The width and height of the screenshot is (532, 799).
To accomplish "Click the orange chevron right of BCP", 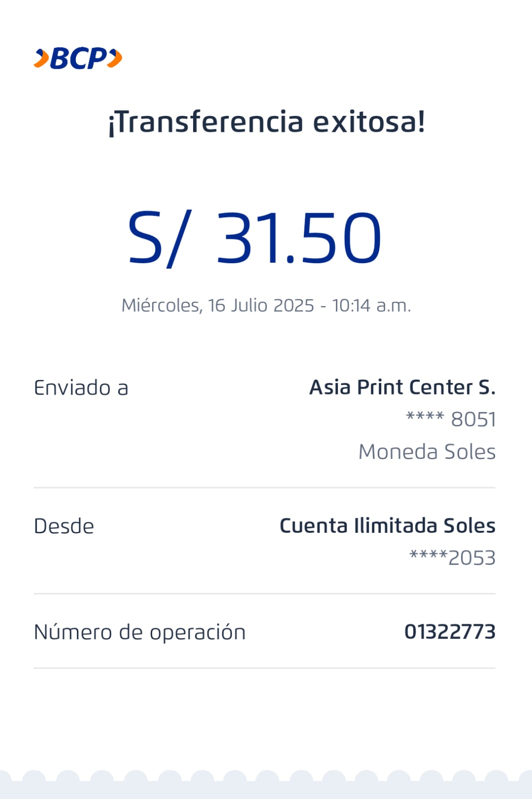I will pyautogui.click(x=115, y=58).
